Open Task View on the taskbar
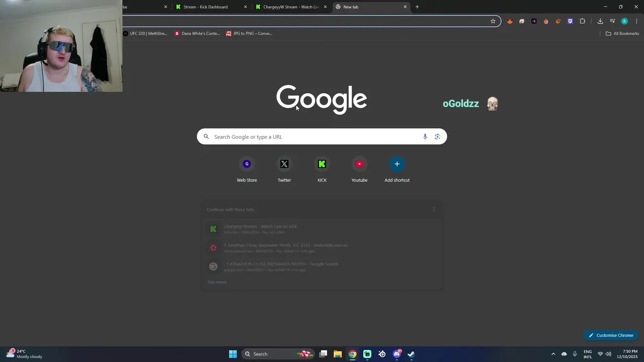The image size is (644, 362). pos(324,354)
